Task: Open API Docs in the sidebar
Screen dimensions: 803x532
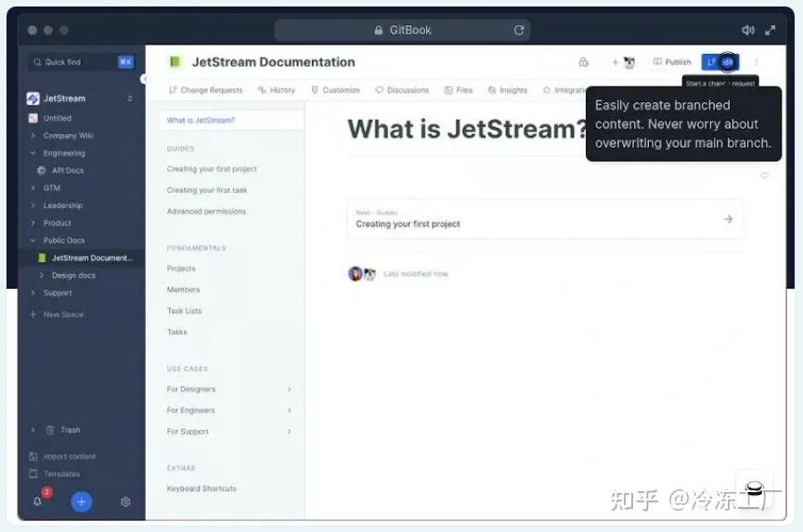Action: [x=67, y=171]
